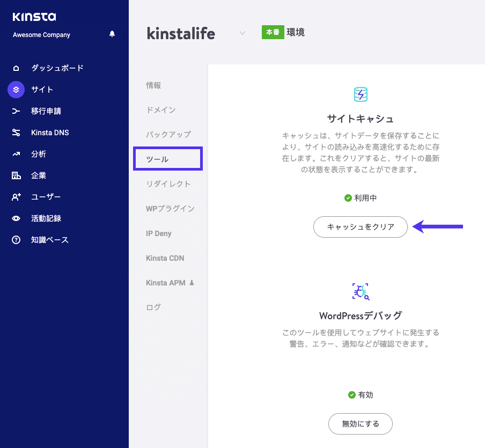Screen dimensions: 485x448
Task: Switch to the 情報 tab
Action: (153, 85)
